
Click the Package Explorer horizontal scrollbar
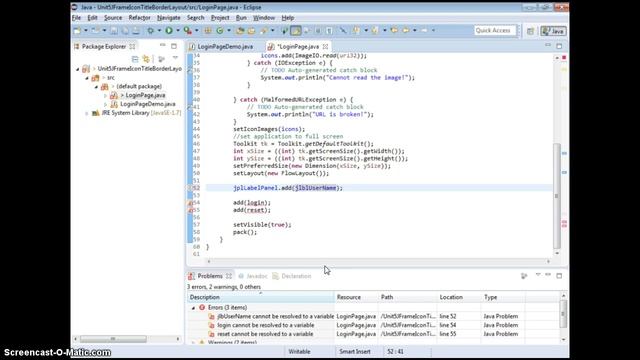(x=113, y=339)
